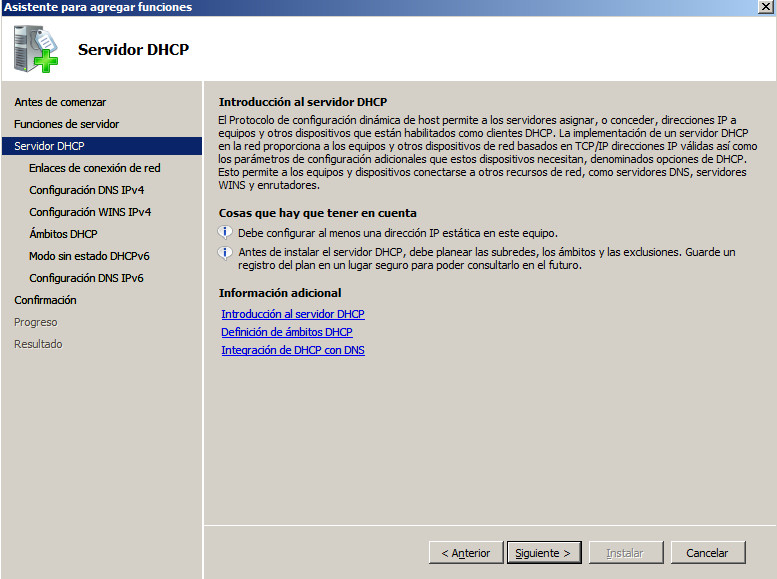
Task: Jump to the Ámbitos DHCP step
Action: tap(63, 234)
